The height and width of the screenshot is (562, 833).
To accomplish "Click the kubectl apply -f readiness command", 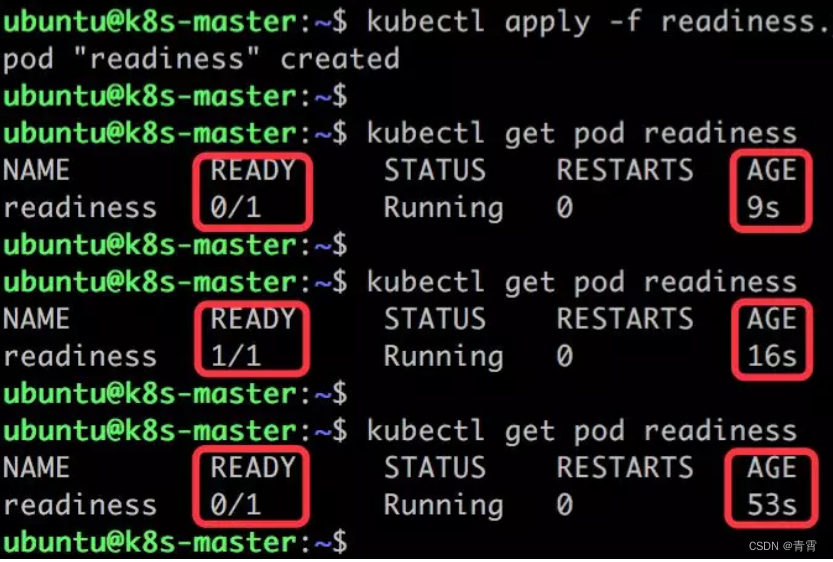I will click(599, 23).
